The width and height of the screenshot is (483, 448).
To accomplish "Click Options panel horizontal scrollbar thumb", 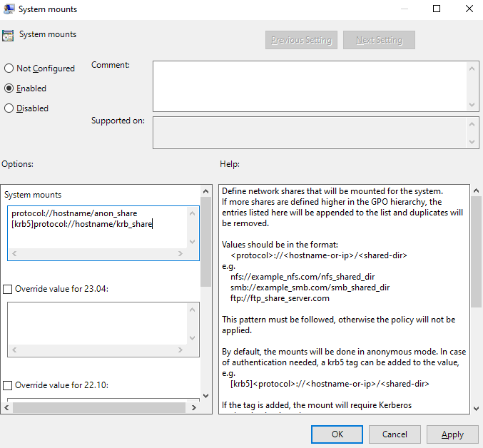I will click(x=99, y=407).
